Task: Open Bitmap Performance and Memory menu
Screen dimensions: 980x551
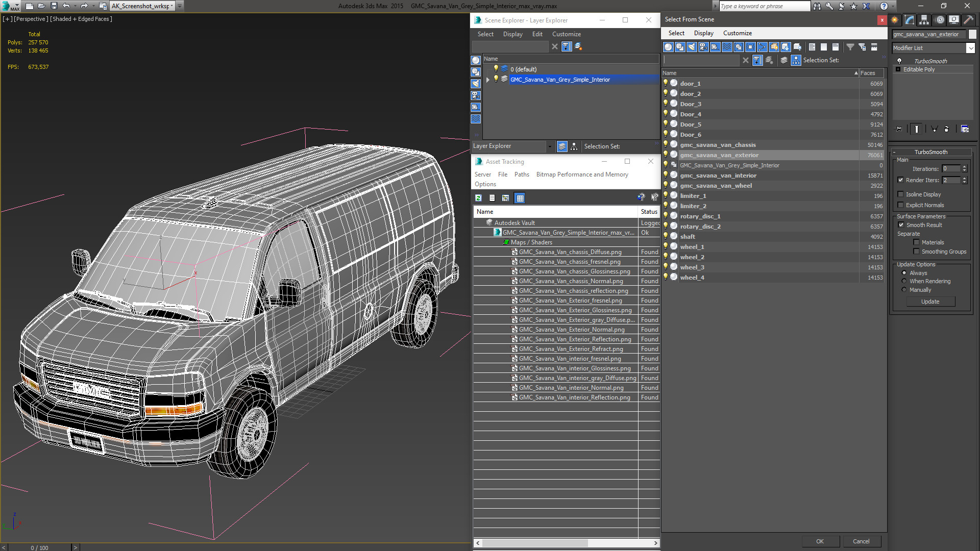Action: tap(582, 174)
